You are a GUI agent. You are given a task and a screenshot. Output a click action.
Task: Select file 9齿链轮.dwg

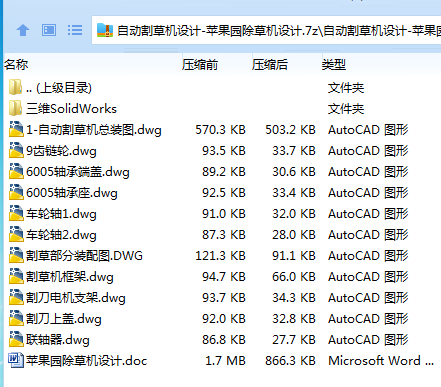point(61,151)
